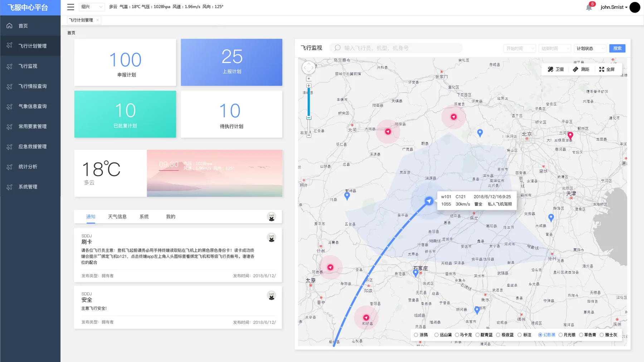Expand the 开始时间 dropdown
The image size is (644, 362).
519,48
